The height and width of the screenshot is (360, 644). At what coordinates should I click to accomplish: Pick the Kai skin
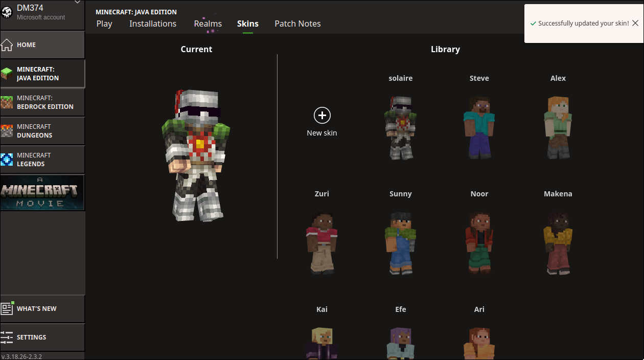click(322, 343)
